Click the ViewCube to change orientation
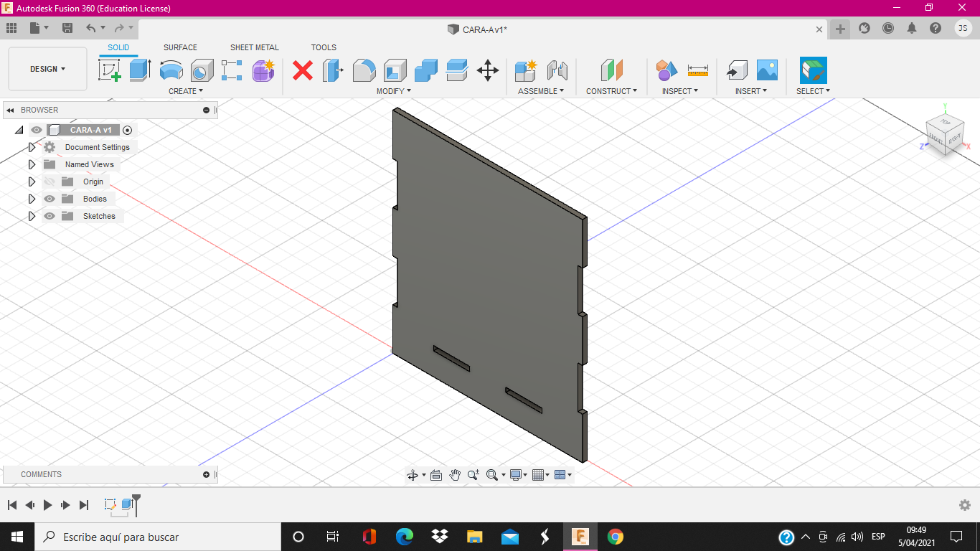980x551 pixels. click(946, 135)
